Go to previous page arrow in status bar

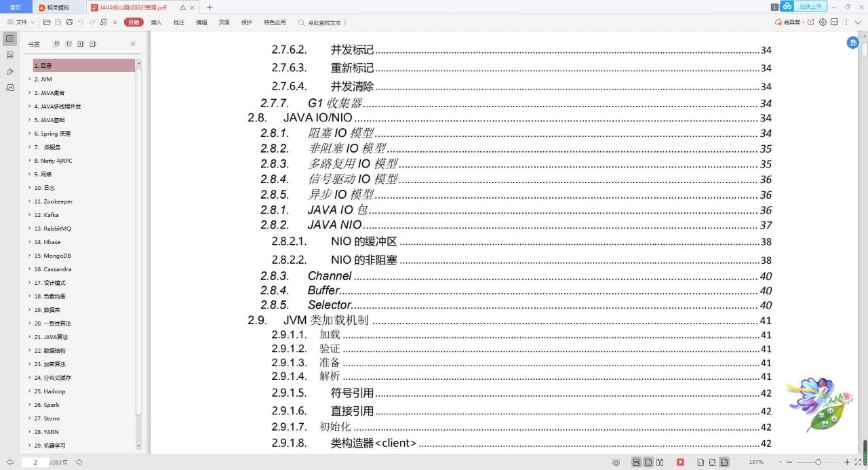pyautogui.click(x=10, y=462)
